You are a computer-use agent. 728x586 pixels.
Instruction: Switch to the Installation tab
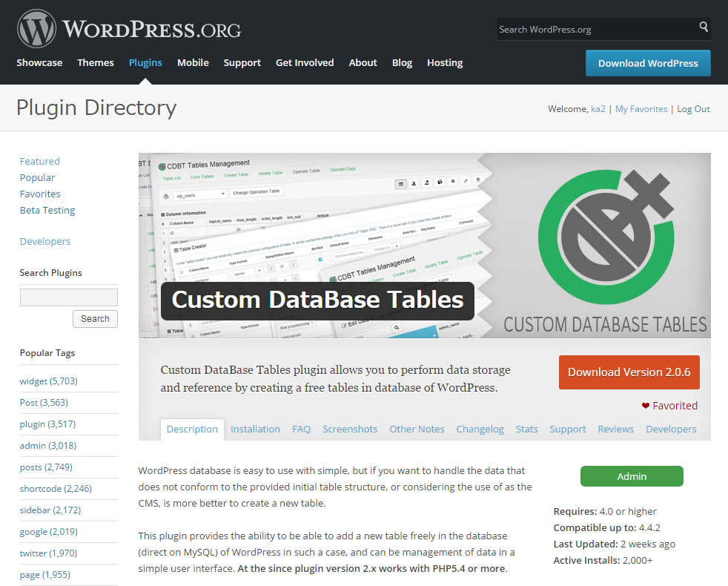tap(255, 429)
